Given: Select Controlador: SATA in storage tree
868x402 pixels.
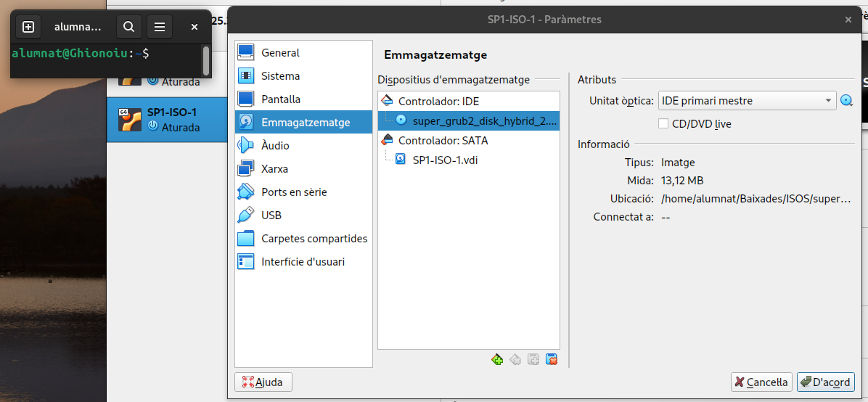Looking at the screenshot, I should click(443, 140).
